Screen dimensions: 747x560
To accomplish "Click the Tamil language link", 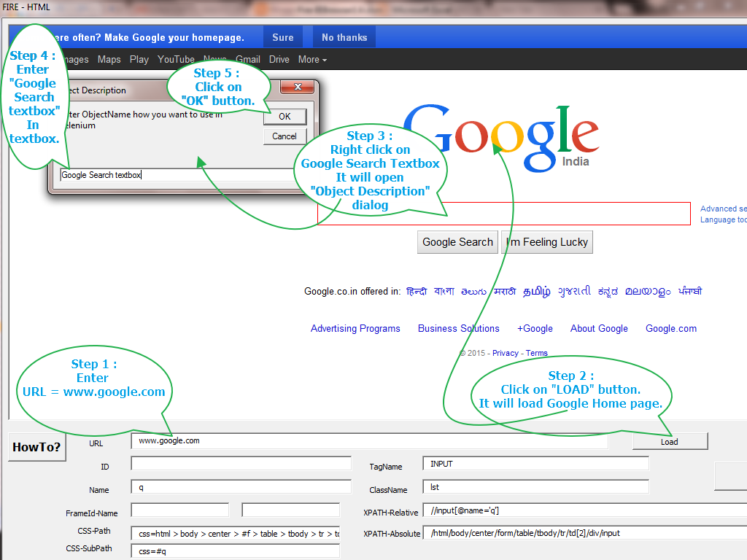I will [537, 292].
